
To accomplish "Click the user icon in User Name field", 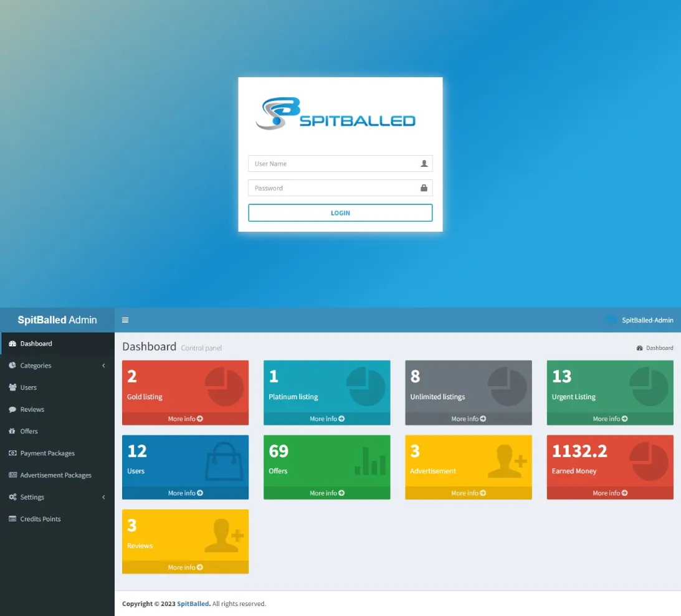I will click(x=424, y=164).
